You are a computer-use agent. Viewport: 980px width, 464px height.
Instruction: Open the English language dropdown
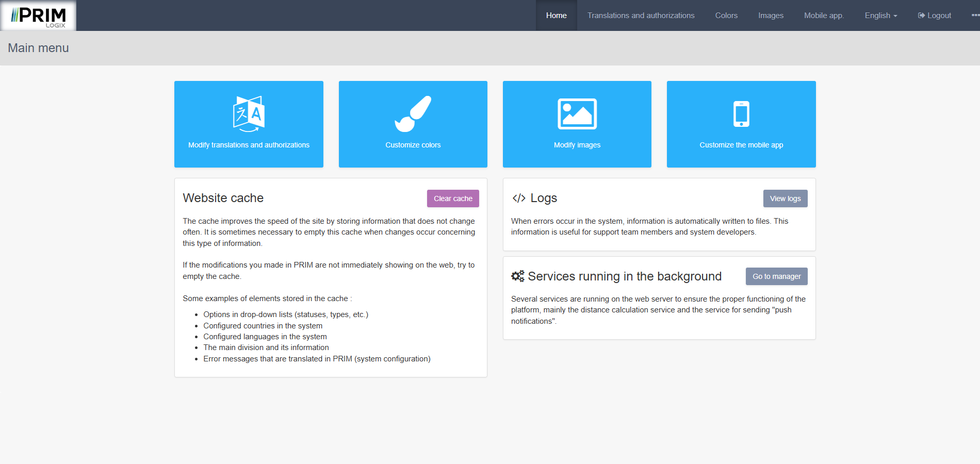(880, 15)
